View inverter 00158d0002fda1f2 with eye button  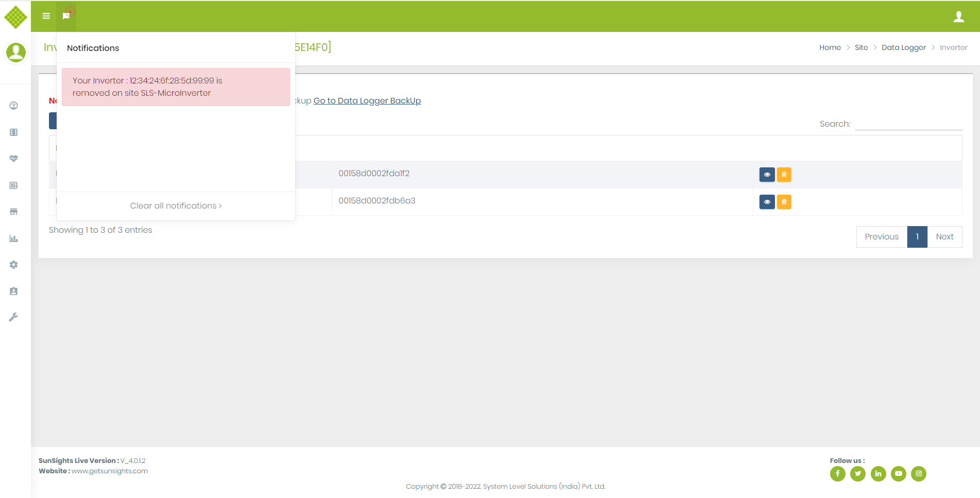coord(767,175)
